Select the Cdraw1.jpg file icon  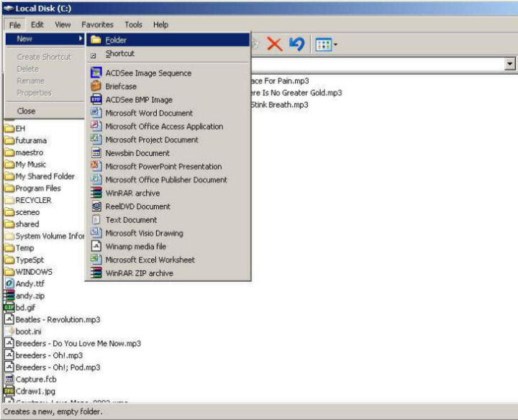[x=9, y=391]
